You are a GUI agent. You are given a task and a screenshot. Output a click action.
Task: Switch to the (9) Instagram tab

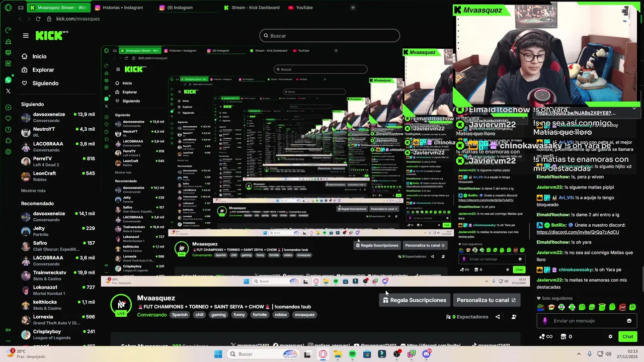(x=180, y=8)
